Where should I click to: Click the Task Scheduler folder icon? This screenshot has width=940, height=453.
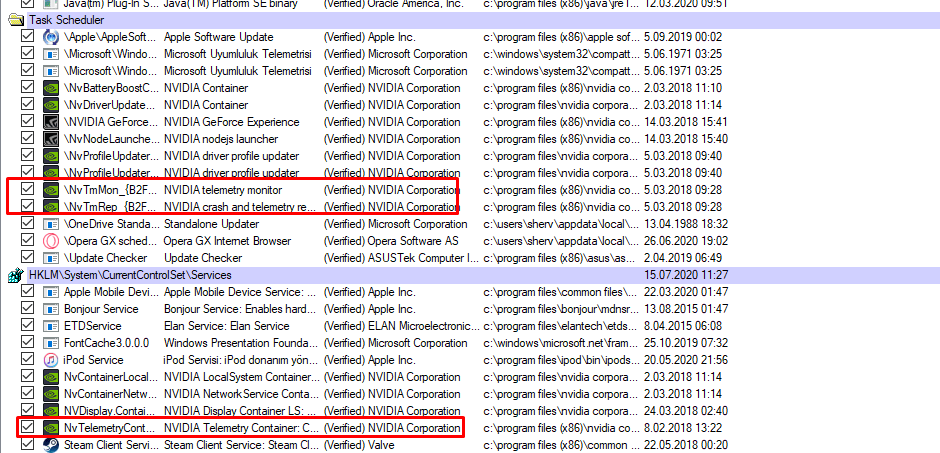[x=14, y=20]
